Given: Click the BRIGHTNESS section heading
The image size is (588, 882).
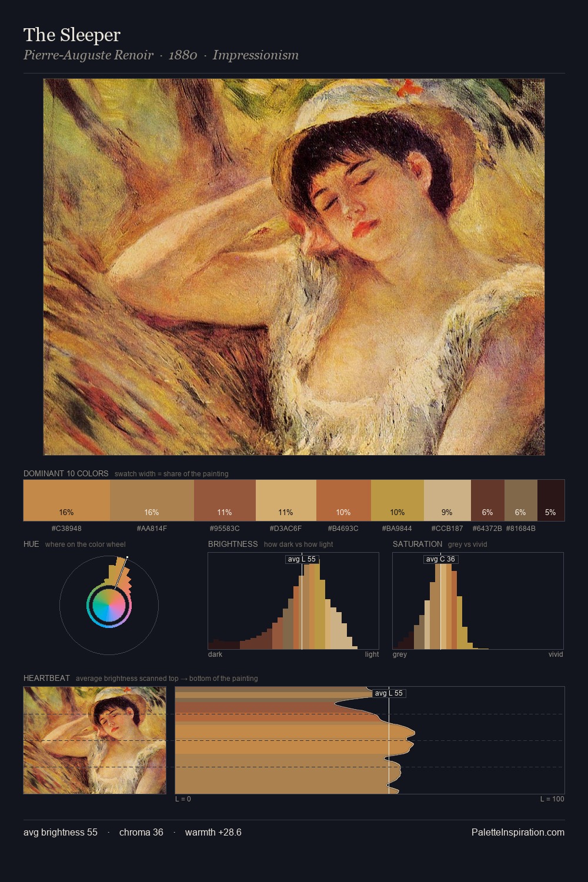Looking at the screenshot, I should coord(233,544).
